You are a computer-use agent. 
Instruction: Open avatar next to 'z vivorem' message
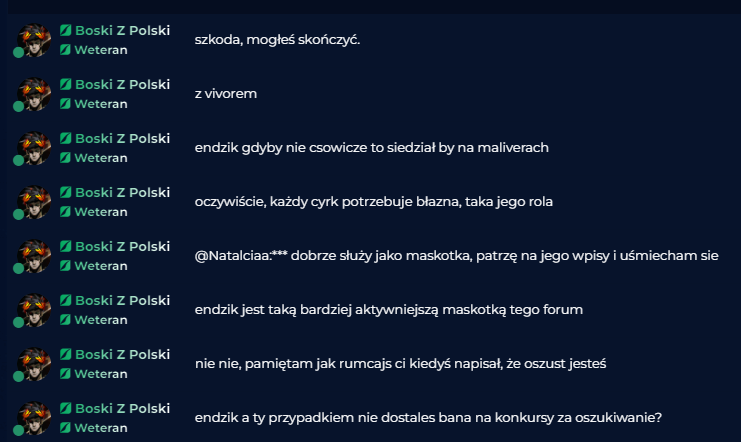click(34, 94)
